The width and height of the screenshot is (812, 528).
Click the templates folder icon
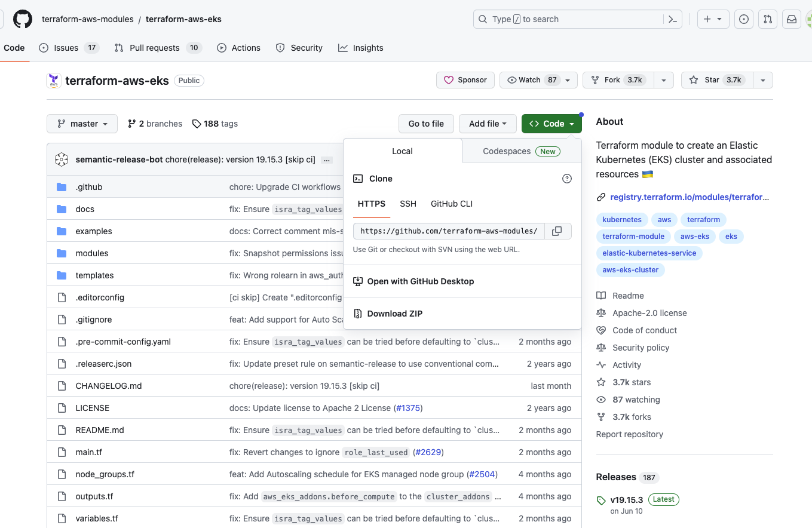pos(62,275)
